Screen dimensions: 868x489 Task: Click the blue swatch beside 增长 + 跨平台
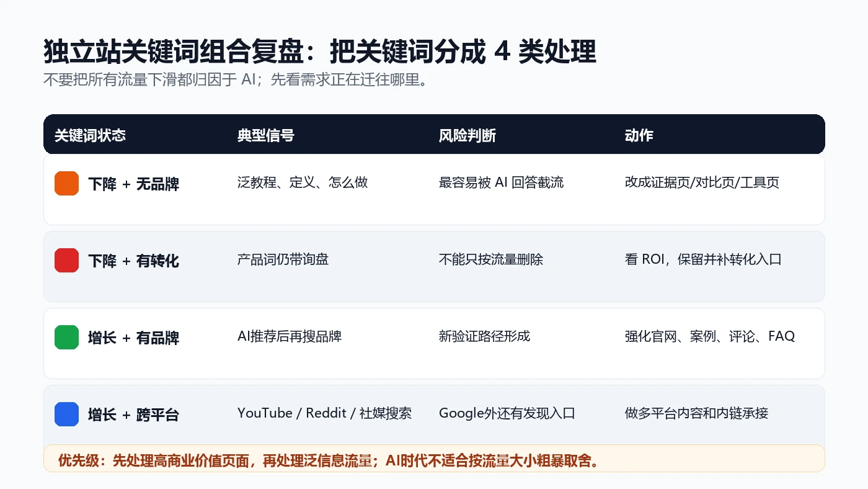pyautogui.click(x=66, y=415)
